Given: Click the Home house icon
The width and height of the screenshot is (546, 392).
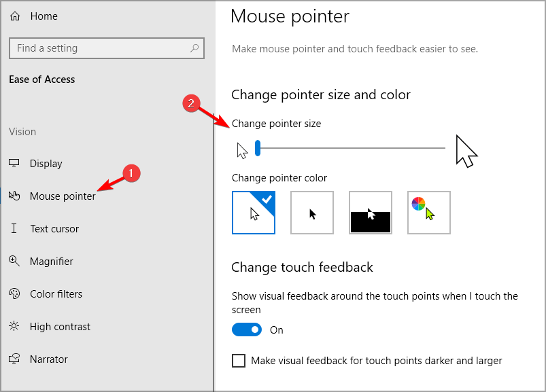Looking at the screenshot, I should [x=15, y=16].
